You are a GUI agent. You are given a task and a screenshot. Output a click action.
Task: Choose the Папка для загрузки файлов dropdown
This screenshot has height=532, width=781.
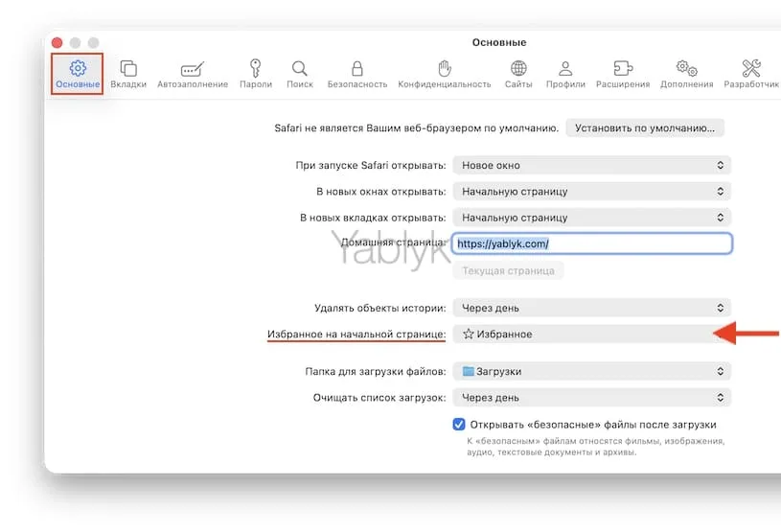click(591, 371)
